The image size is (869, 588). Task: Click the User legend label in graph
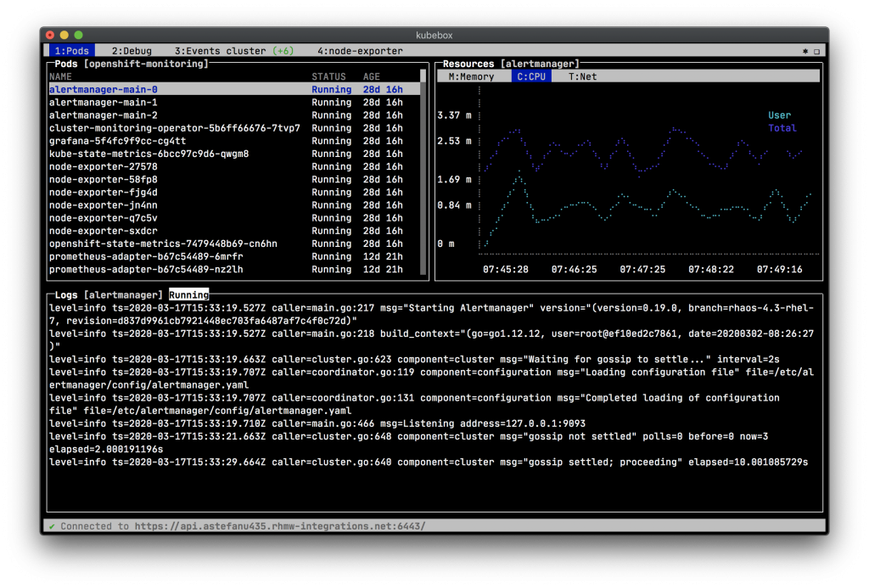[779, 115]
